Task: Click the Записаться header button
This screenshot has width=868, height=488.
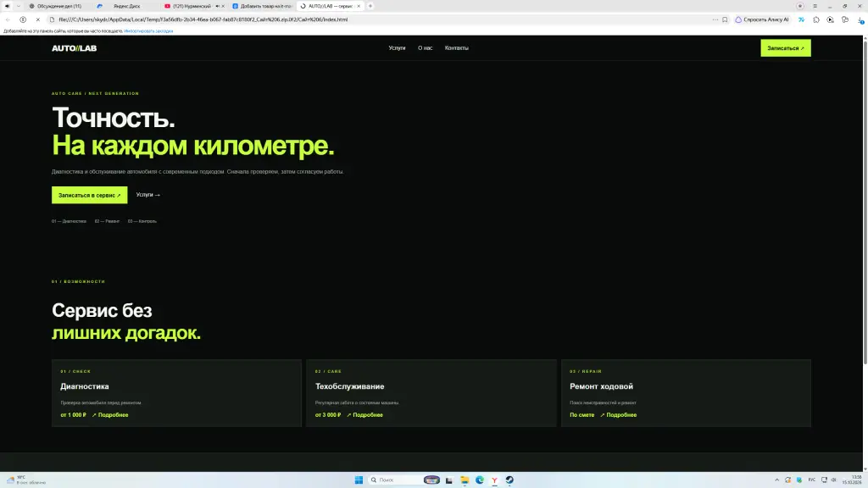Action: coord(786,48)
